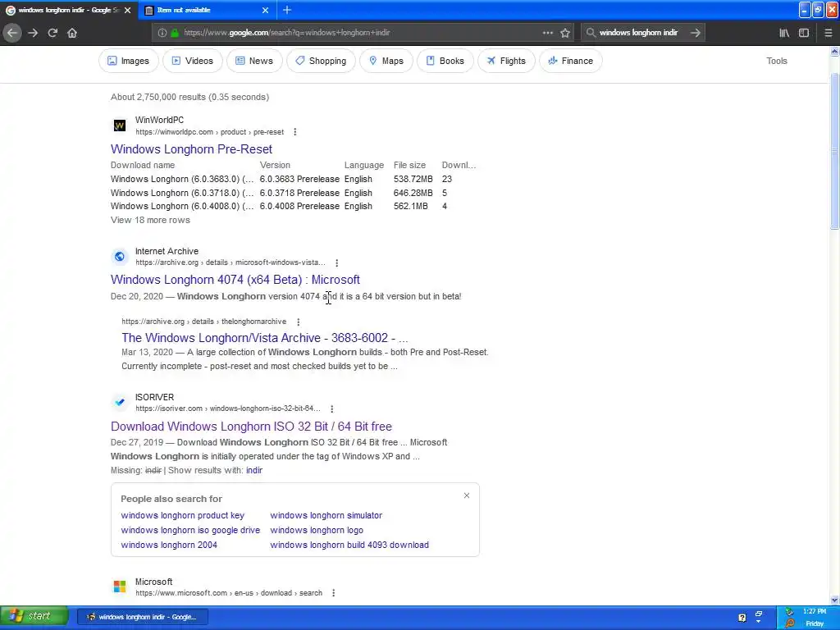This screenshot has height=630, width=840.
Task: Click the vertical scrollbar thumb
Action: click(834, 151)
